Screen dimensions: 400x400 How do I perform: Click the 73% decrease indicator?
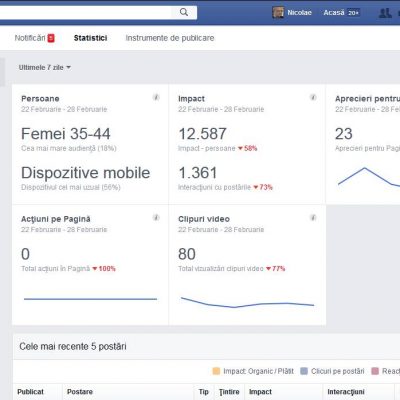pos(263,187)
